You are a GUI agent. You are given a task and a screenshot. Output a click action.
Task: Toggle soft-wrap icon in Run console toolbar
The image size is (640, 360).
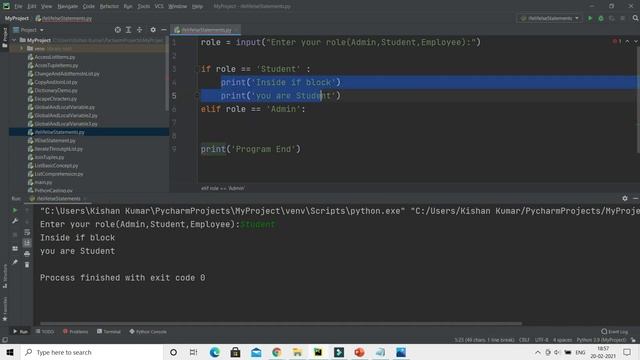coord(27,232)
